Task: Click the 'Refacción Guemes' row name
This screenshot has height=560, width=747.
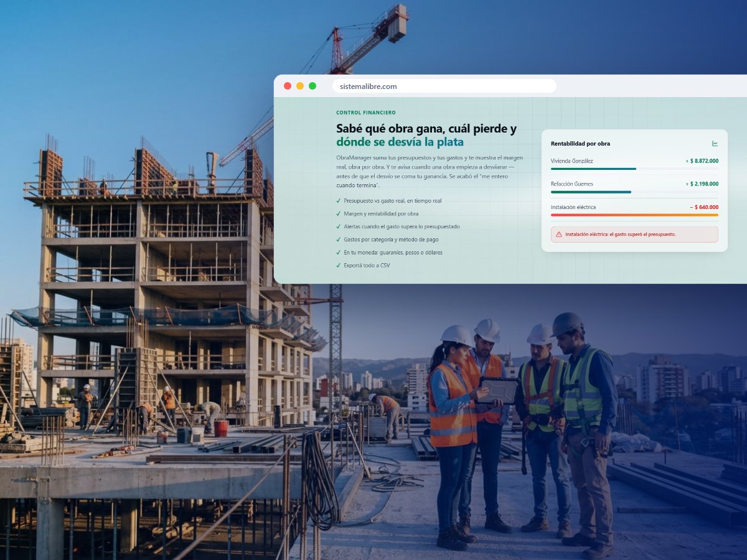Action: (x=572, y=184)
